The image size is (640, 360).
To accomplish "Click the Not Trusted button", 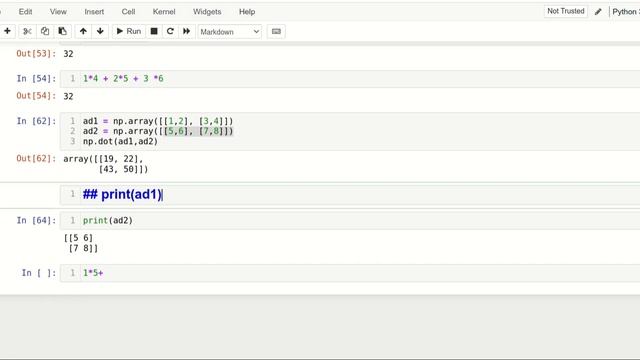I will 566,11.
